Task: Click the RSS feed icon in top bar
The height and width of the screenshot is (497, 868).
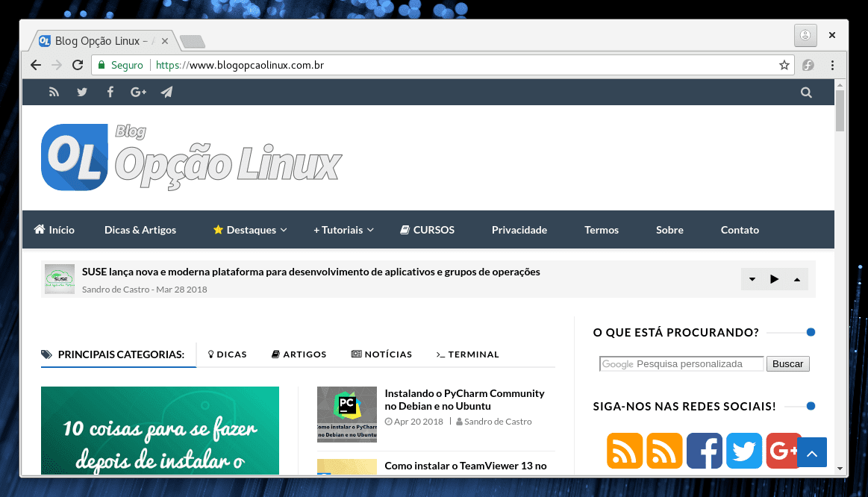Action: coord(54,93)
